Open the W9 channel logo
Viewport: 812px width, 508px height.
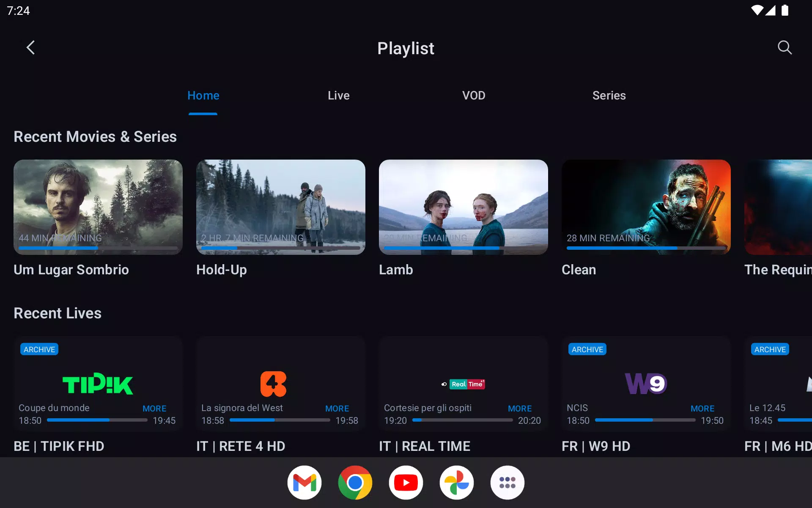coord(646,384)
